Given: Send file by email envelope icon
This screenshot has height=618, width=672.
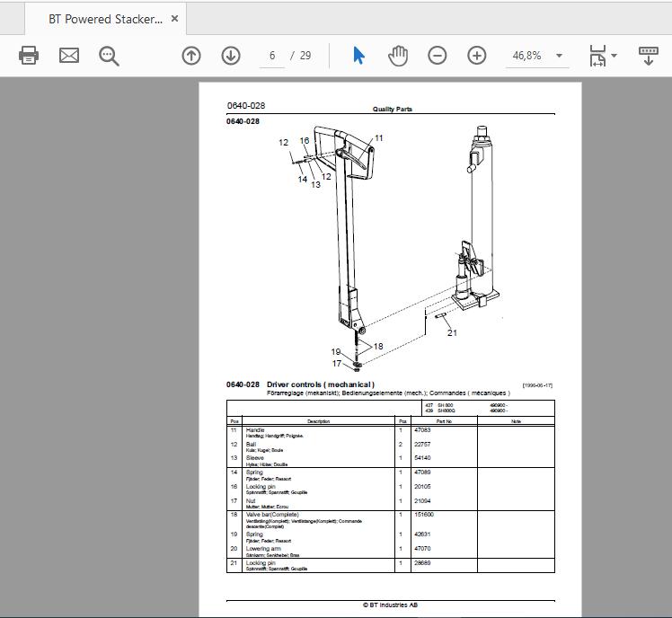Looking at the screenshot, I should coord(69,56).
